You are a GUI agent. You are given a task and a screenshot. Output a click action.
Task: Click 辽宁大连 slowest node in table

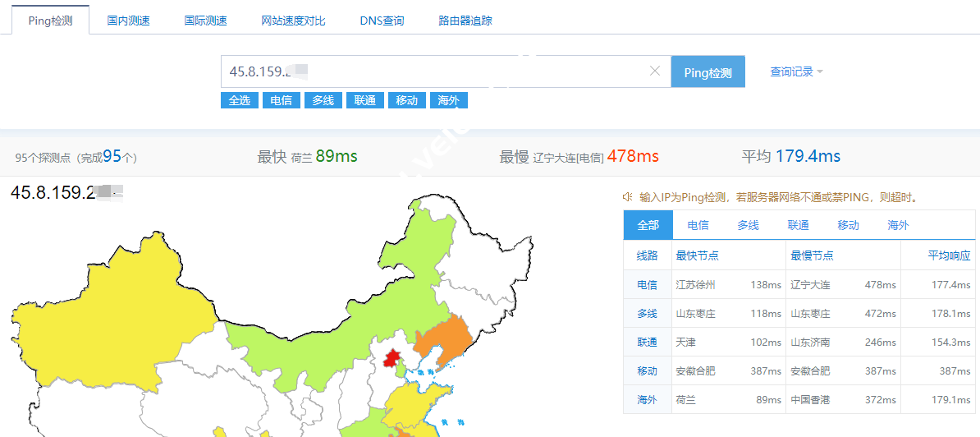coord(811,285)
